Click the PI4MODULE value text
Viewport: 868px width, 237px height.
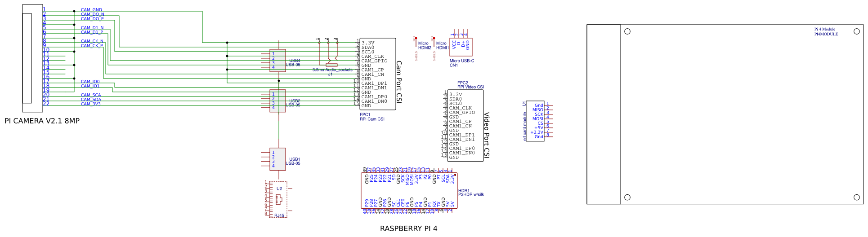pos(826,34)
